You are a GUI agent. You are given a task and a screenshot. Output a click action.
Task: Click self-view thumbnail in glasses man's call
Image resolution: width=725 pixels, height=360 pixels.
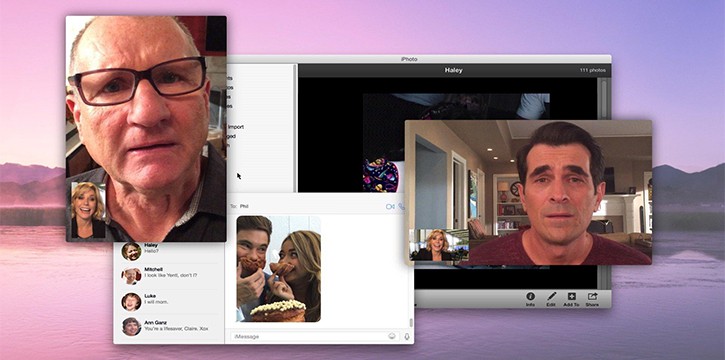(88, 210)
